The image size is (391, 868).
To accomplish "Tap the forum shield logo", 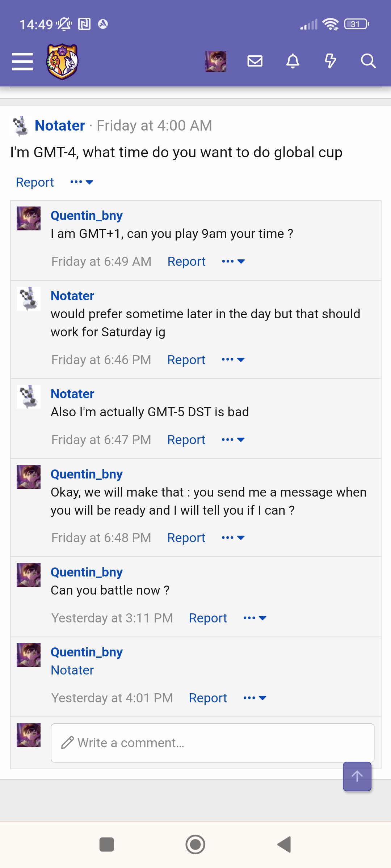I will (x=62, y=61).
